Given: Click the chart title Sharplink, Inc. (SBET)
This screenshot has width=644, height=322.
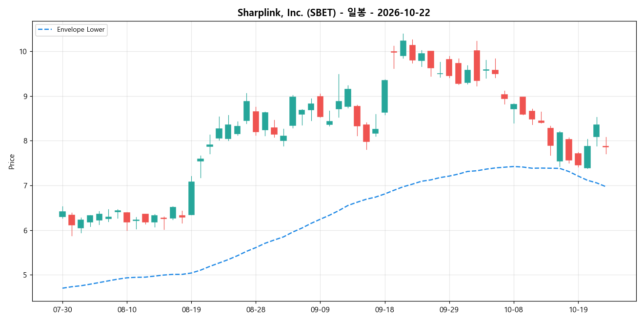Looking at the screenshot, I should point(334,13).
